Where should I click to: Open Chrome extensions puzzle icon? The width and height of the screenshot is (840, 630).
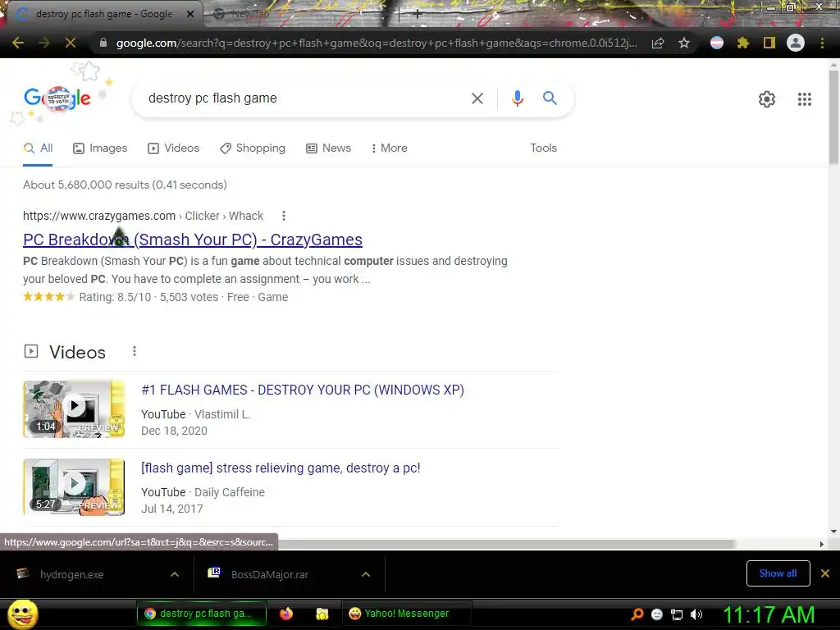point(743,43)
